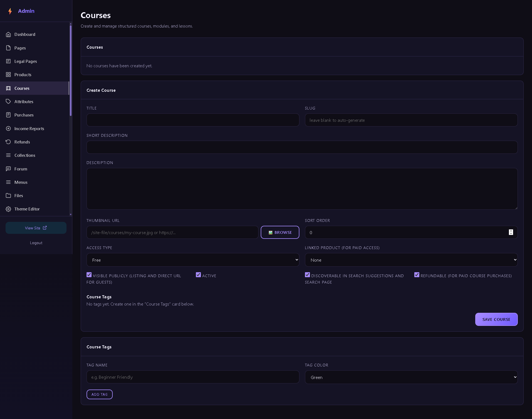Focus the Slug input field

tap(411, 120)
